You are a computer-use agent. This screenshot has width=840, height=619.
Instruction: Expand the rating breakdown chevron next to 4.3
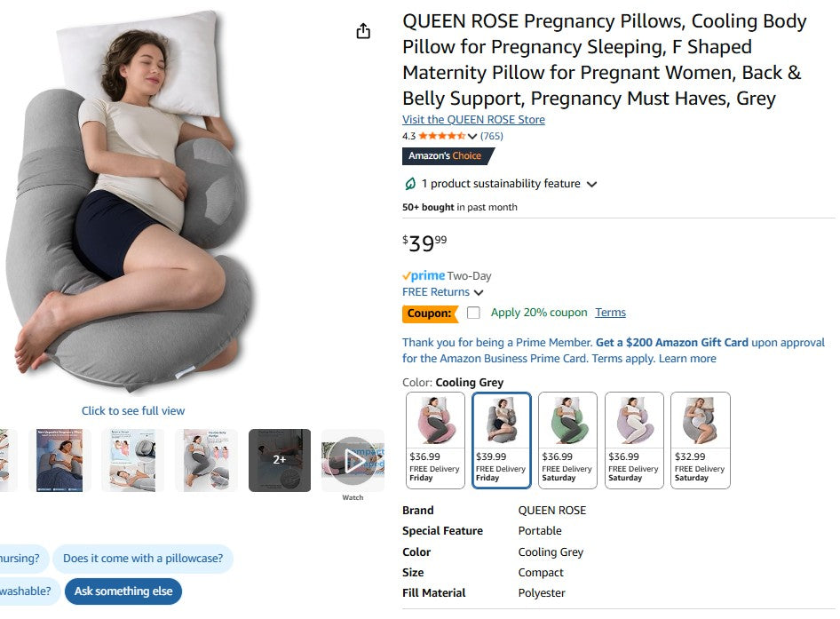(472, 136)
